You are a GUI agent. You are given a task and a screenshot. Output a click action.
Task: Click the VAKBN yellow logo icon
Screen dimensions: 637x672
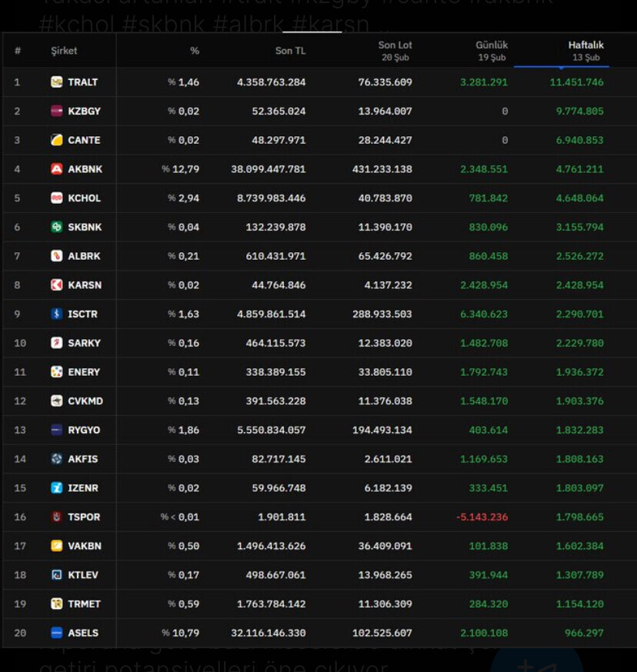56,547
